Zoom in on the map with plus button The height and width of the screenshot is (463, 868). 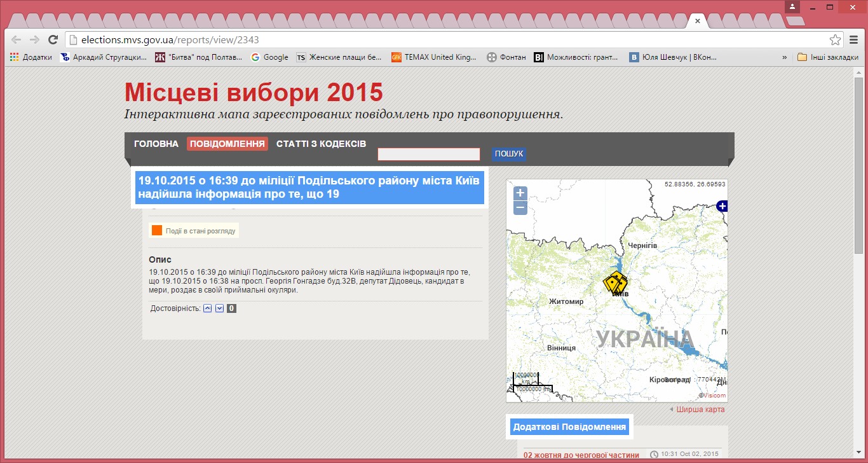pos(520,193)
